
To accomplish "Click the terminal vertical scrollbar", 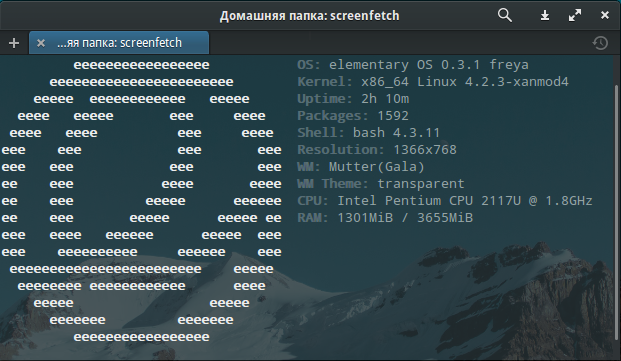I will pyautogui.click(x=616, y=212).
